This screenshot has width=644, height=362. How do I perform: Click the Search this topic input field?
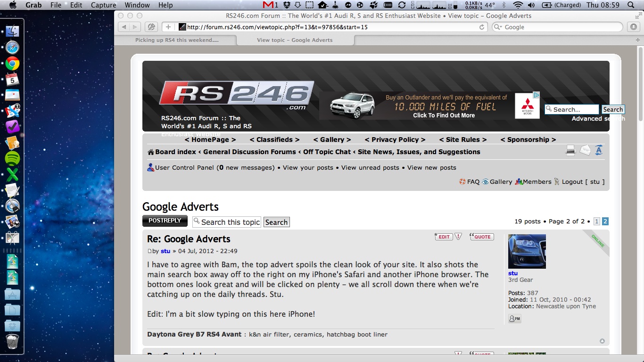click(x=227, y=222)
